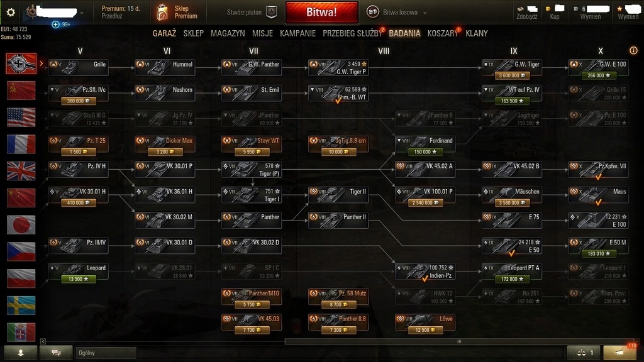Click the info icon near tier X
This screenshot has height=362, width=644.
633,50
